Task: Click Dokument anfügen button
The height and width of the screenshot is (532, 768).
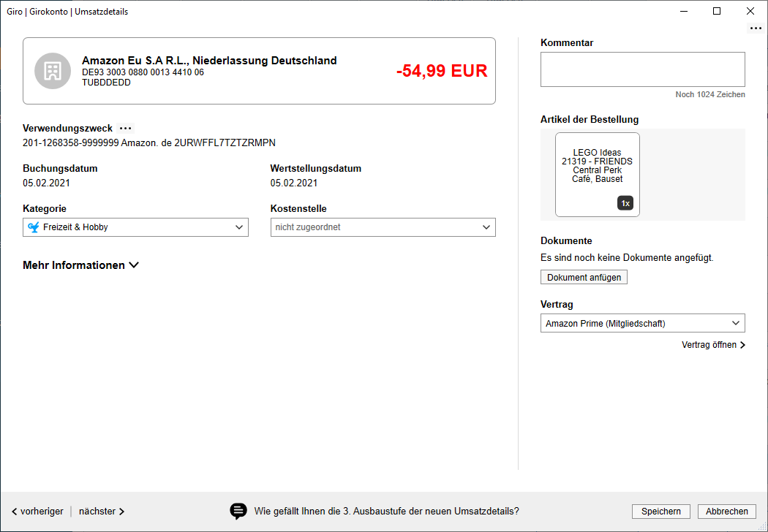Action: click(x=584, y=277)
